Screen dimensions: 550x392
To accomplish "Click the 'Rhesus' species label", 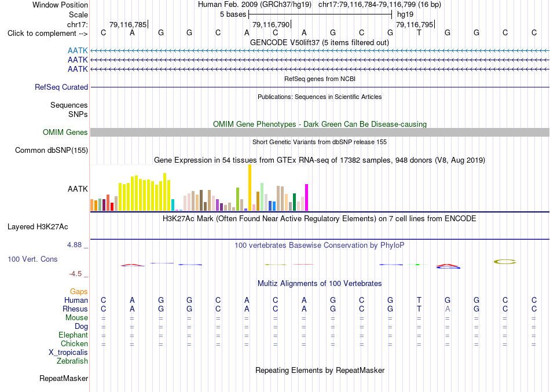I will pyautogui.click(x=75, y=309).
